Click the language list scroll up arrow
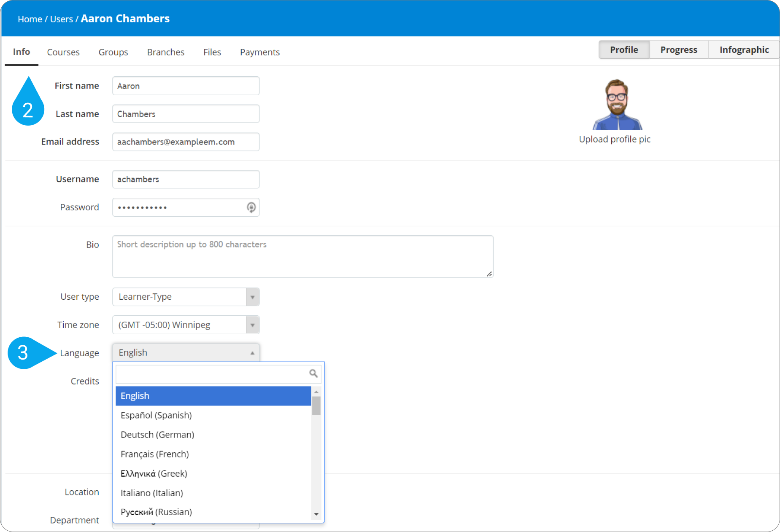The width and height of the screenshot is (780, 532). pyautogui.click(x=316, y=392)
